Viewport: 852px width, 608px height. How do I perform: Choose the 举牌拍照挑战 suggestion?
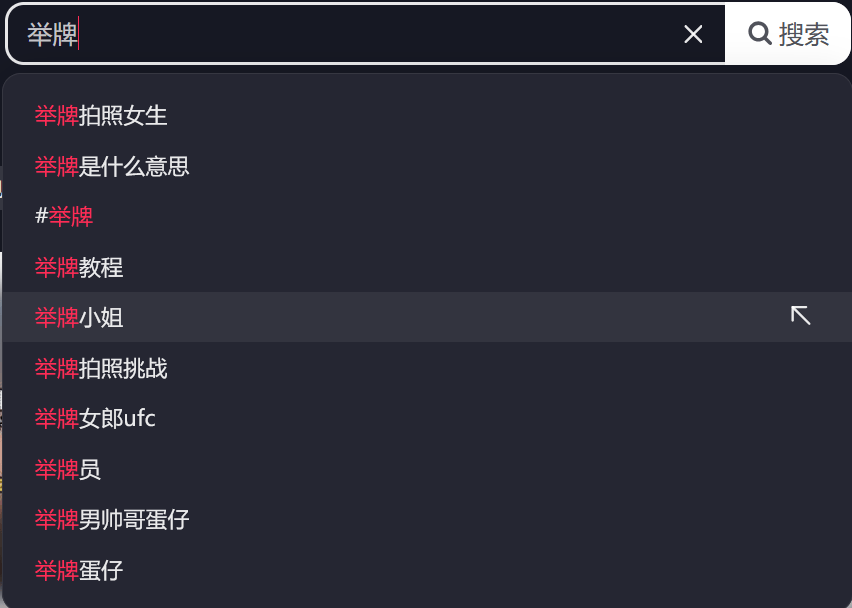coord(101,368)
